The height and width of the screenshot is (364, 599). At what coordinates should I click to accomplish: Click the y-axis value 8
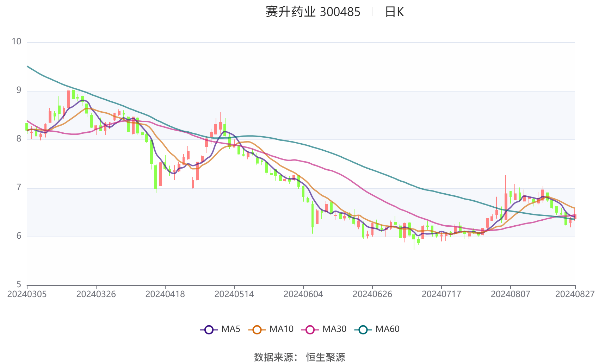coord(19,139)
